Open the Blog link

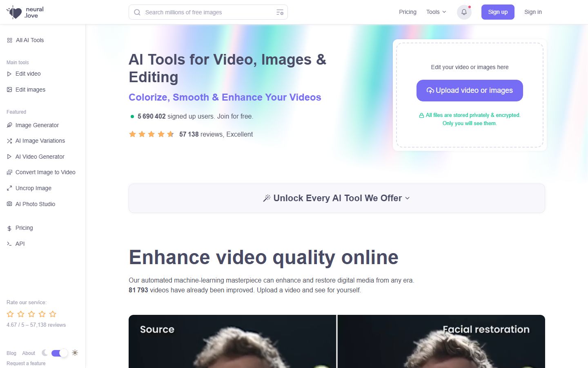(11, 353)
